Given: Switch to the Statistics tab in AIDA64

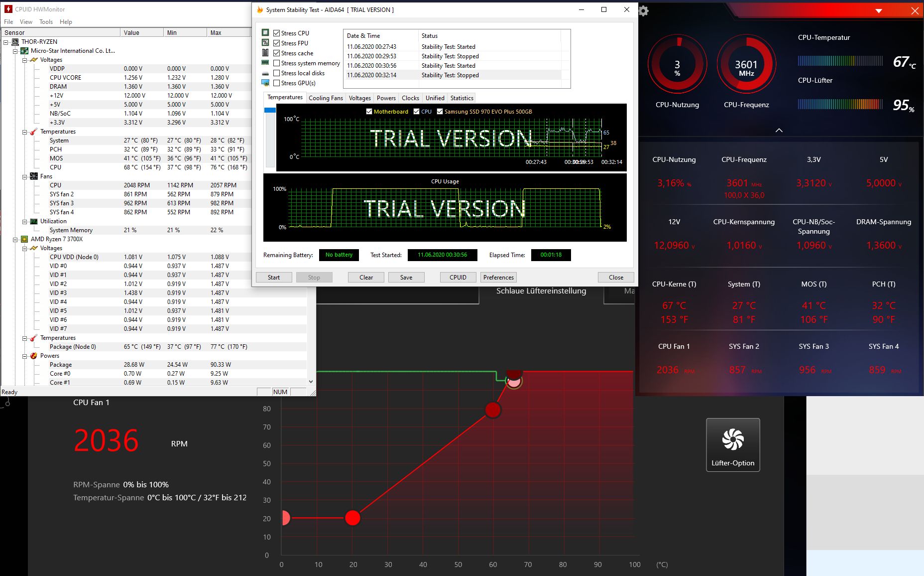Looking at the screenshot, I should click(x=462, y=98).
